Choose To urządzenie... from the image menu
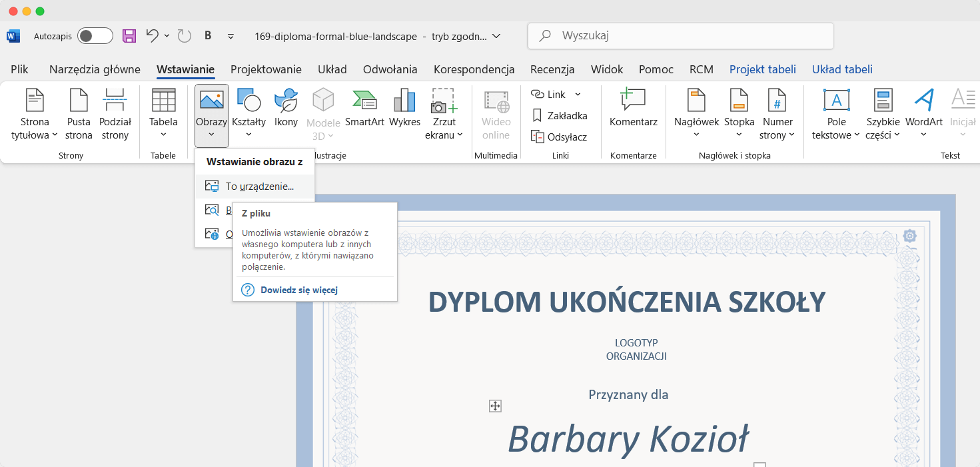 click(254, 187)
